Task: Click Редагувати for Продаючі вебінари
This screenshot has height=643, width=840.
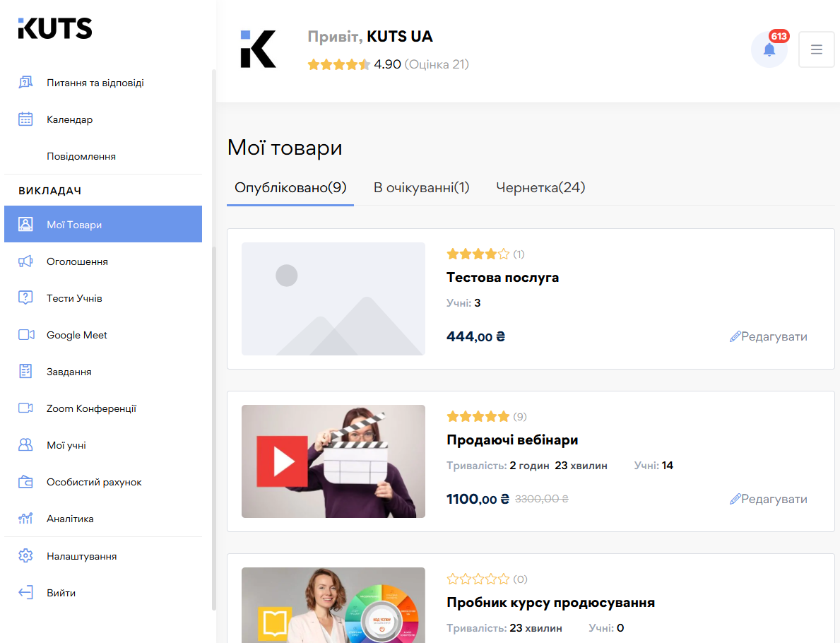Action: click(x=769, y=499)
